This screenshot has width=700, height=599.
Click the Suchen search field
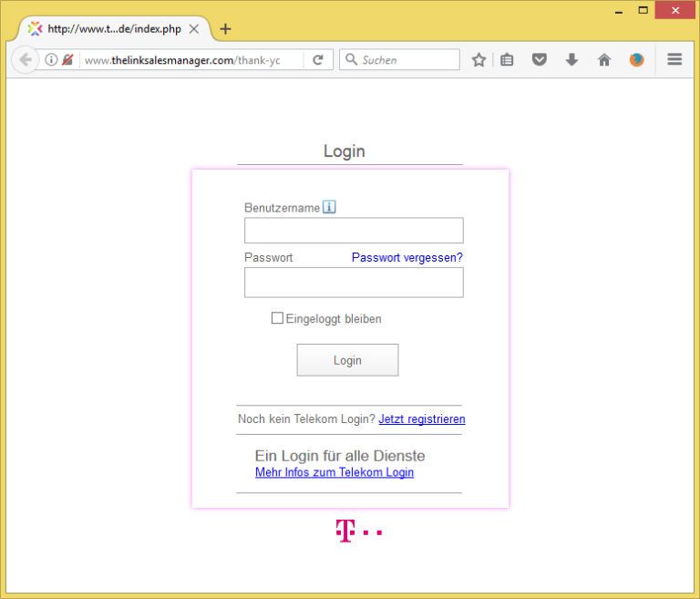(399, 59)
